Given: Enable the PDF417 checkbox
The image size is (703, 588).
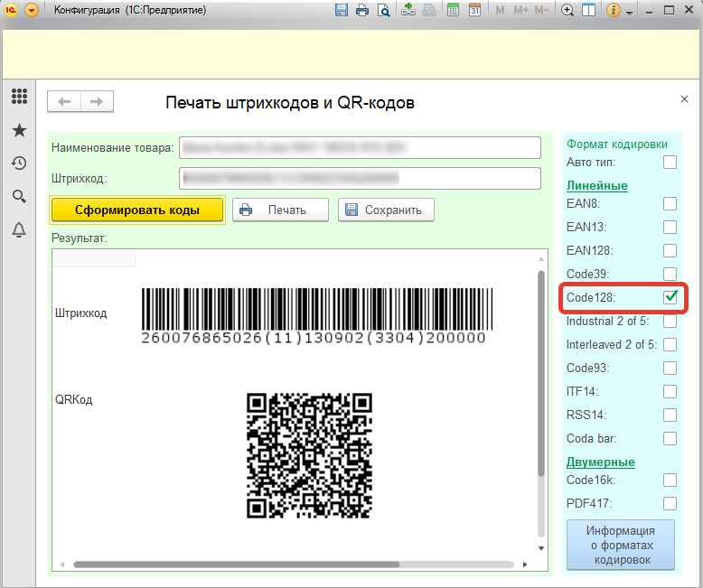Looking at the screenshot, I should [670, 503].
